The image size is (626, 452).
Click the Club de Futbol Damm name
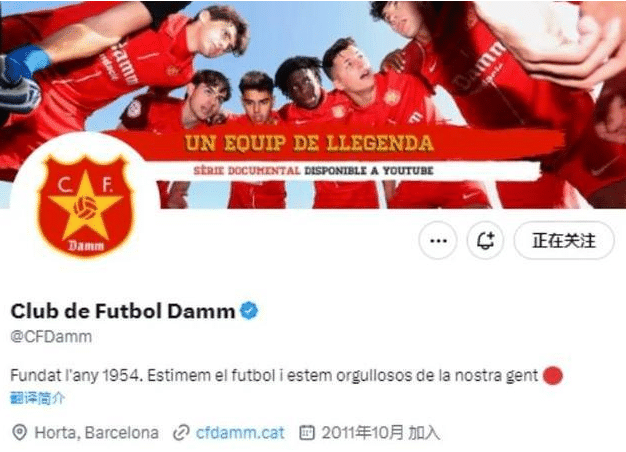click(123, 311)
